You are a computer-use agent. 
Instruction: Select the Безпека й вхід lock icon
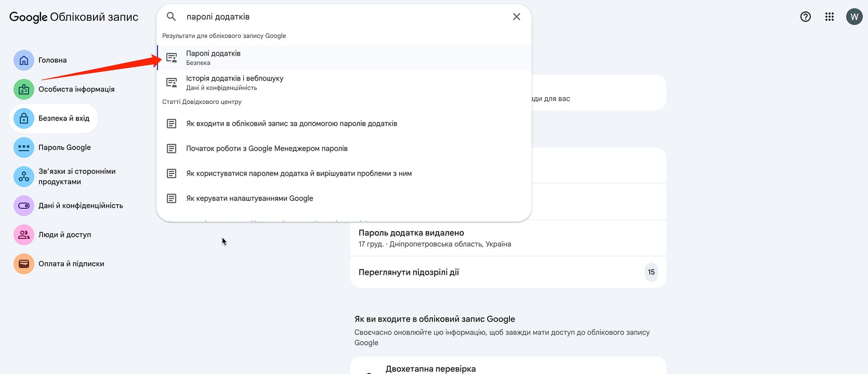point(24,118)
